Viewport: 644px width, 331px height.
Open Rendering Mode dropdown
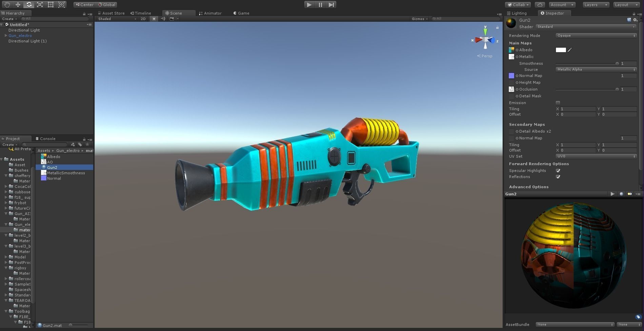tap(596, 36)
